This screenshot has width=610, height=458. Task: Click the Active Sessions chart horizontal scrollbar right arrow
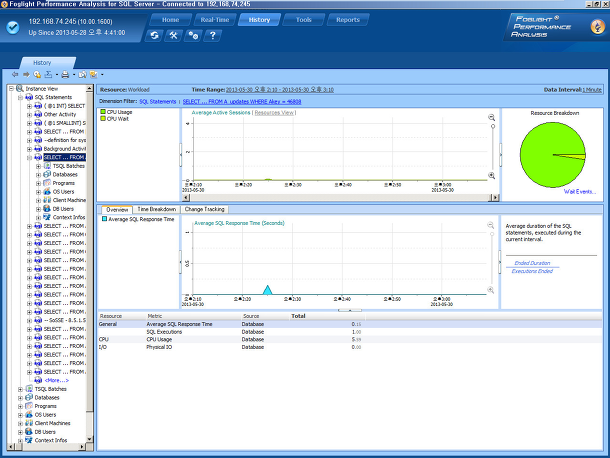pos(495,198)
